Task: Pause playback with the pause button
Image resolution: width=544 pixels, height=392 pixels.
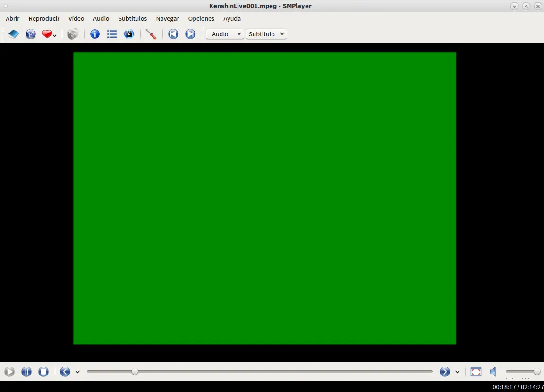Action: pyautogui.click(x=26, y=372)
